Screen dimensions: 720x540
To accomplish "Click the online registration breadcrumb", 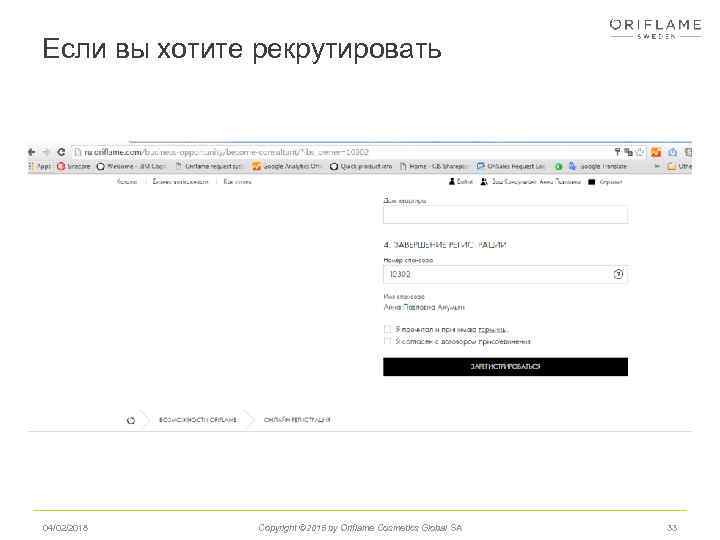I will [x=297, y=420].
